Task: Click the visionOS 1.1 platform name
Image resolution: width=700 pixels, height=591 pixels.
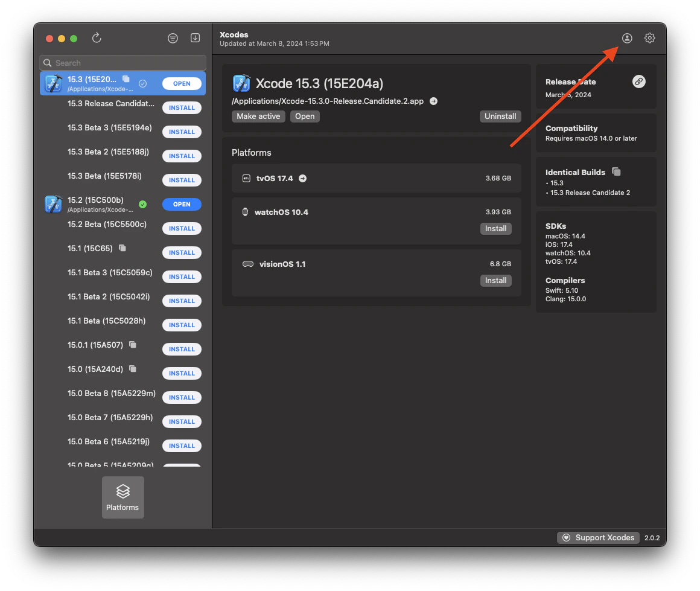Action: click(x=282, y=264)
